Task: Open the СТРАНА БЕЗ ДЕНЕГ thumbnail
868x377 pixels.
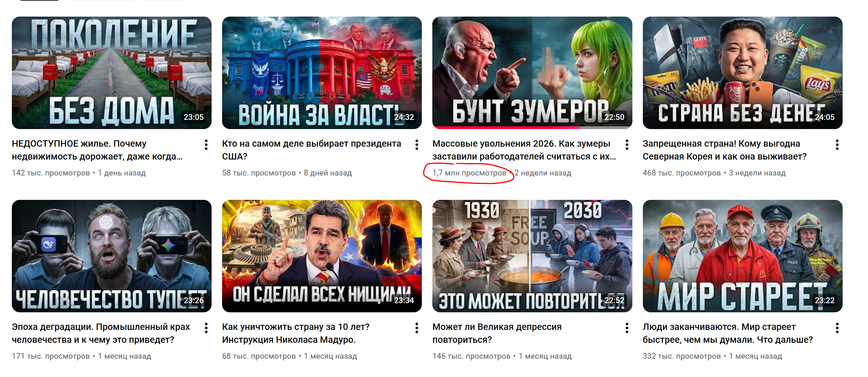Action: (x=742, y=72)
